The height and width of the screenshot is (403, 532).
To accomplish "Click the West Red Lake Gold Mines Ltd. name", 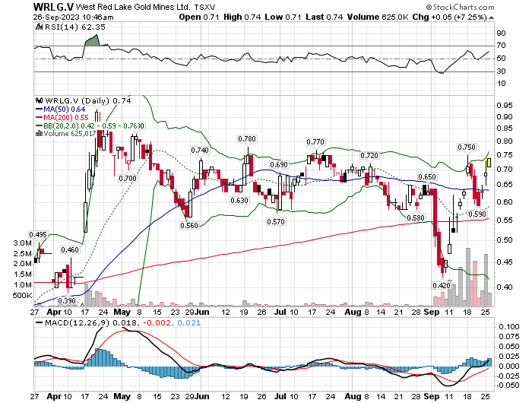I will (x=133, y=7).
